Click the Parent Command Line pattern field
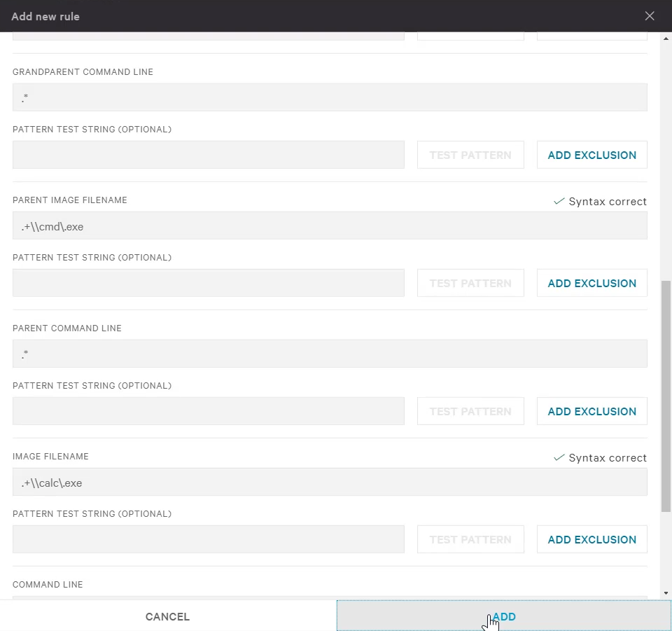This screenshot has width=672, height=631. coord(330,354)
